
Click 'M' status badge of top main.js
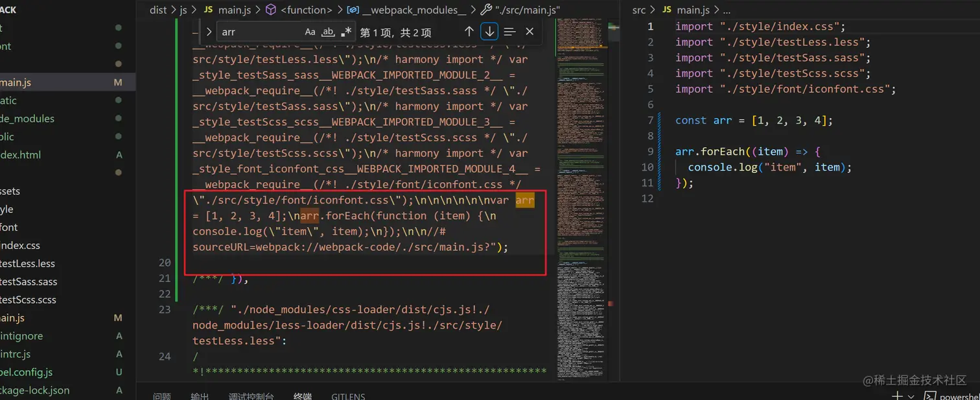click(117, 82)
